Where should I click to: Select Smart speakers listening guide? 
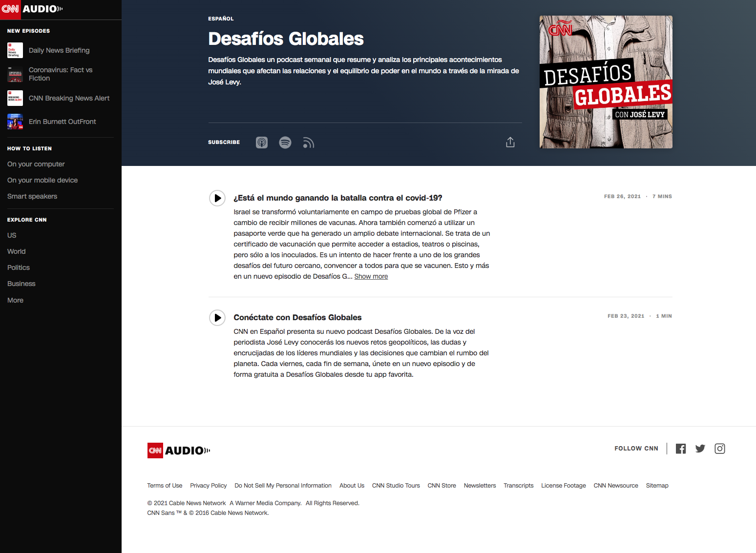[32, 196]
